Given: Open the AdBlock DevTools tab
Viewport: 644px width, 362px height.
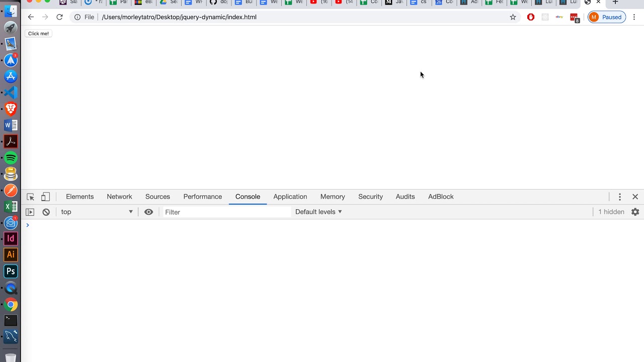Looking at the screenshot, I should point(441,197).
